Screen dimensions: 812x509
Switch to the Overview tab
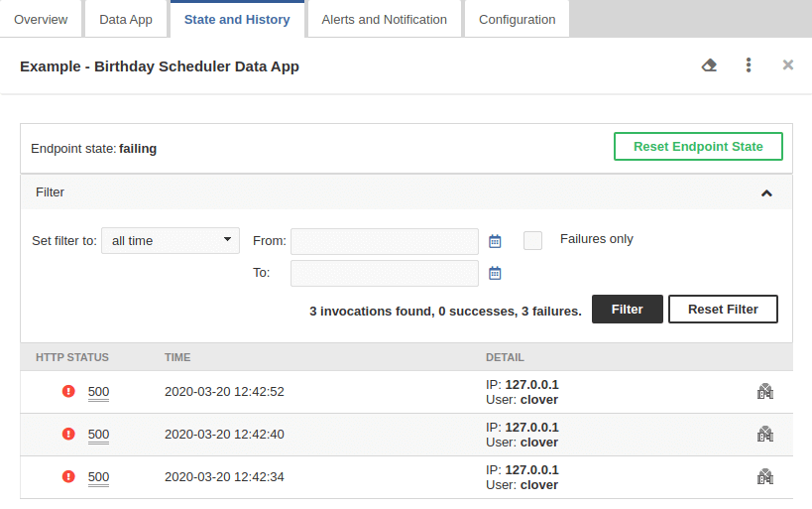pyautogui.click(x=41, y=20)
